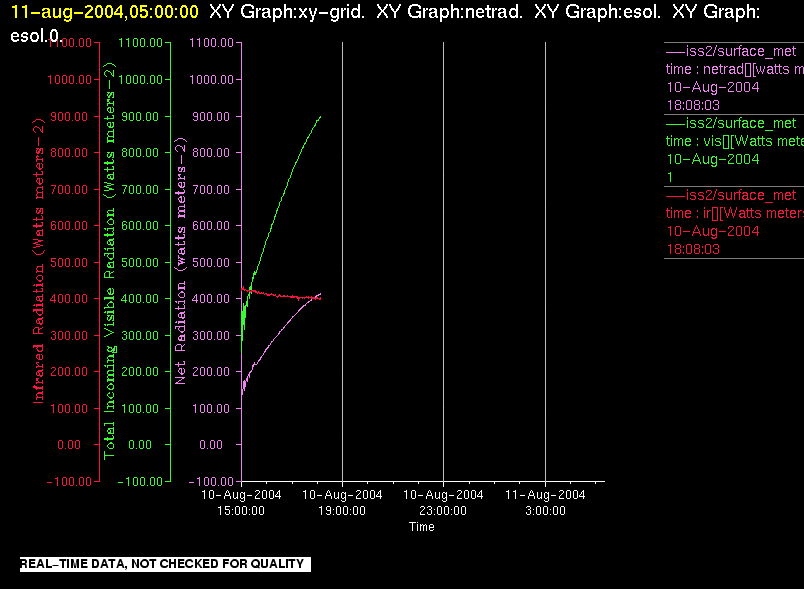804x589 pixels.
Task: Click the red Infrared Radiation axis title
Action: tap(38, 260)
